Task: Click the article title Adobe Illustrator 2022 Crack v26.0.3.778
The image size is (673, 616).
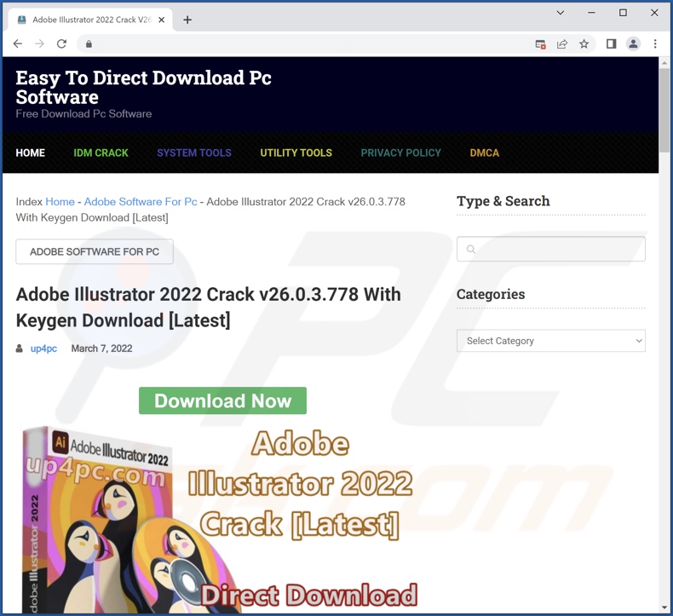Action: [x=209, y=308]
